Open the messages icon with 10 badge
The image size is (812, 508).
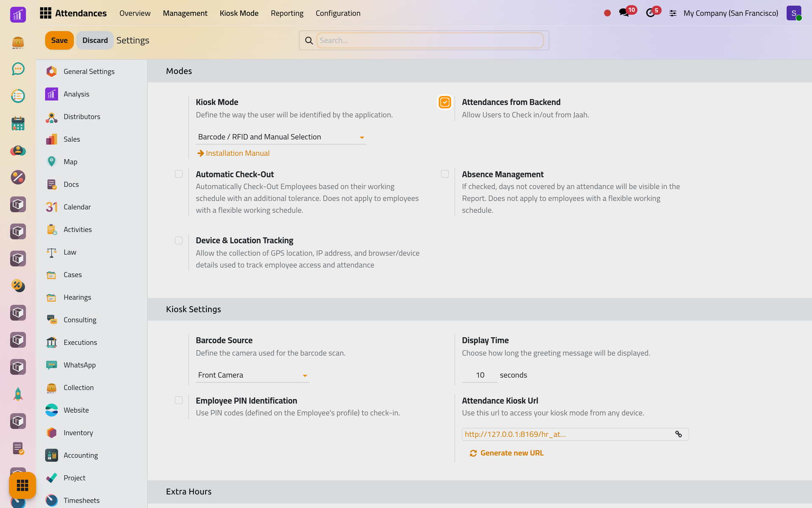(624, 13)
